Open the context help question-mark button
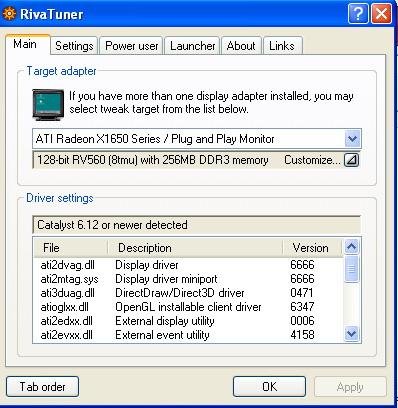Screen dimensions: 398x408 pyautogui.click(x=358, y=13)
